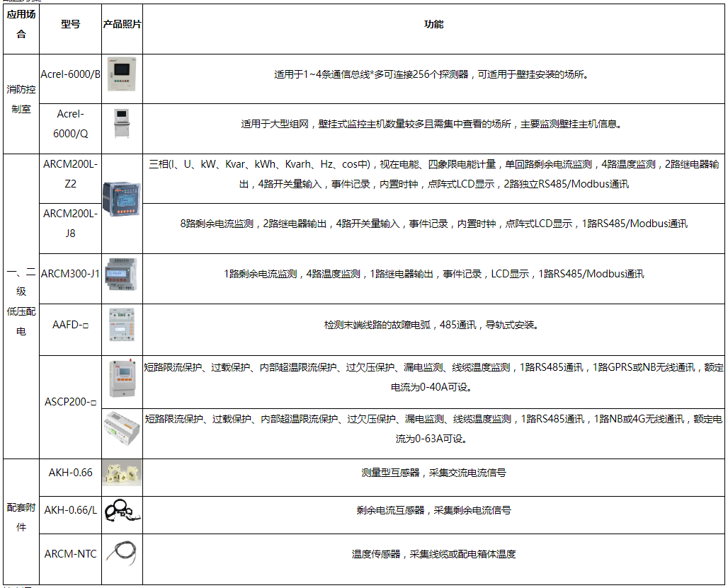
Task: Click the 型号 column header
Action: click(x=71, y=24)
